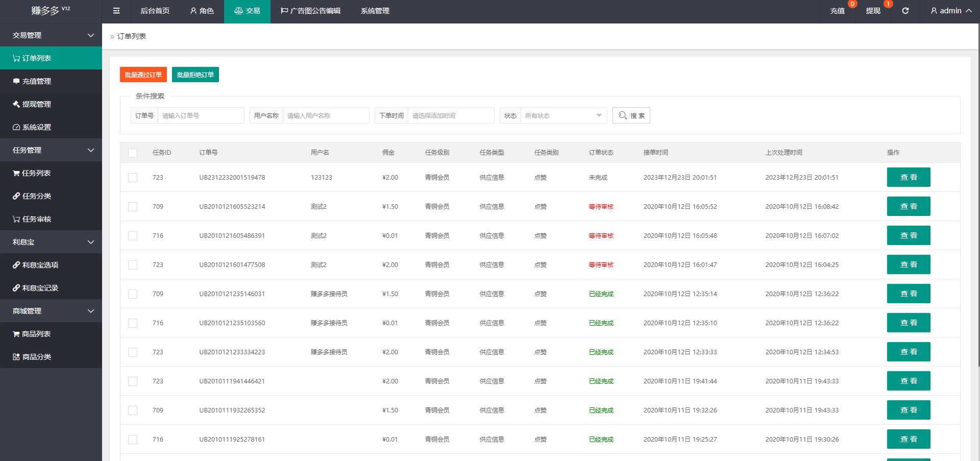Select the checkbox for order UB2010121605523214
This screenshot has width=980, height=461.
tap(133, 207)
